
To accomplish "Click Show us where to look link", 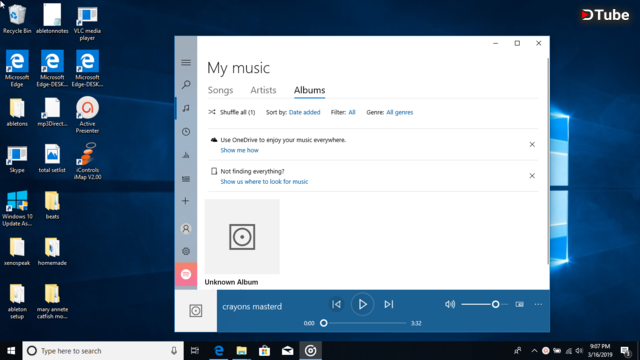I will coord(264,182).
